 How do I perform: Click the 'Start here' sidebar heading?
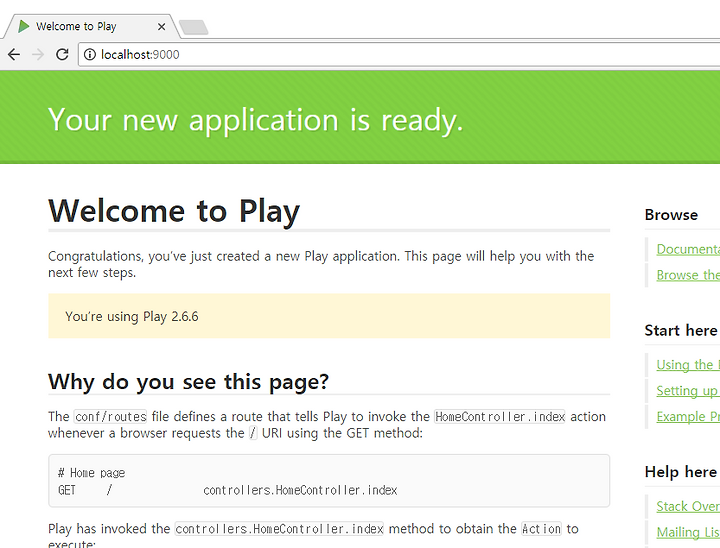coord(681,331)
